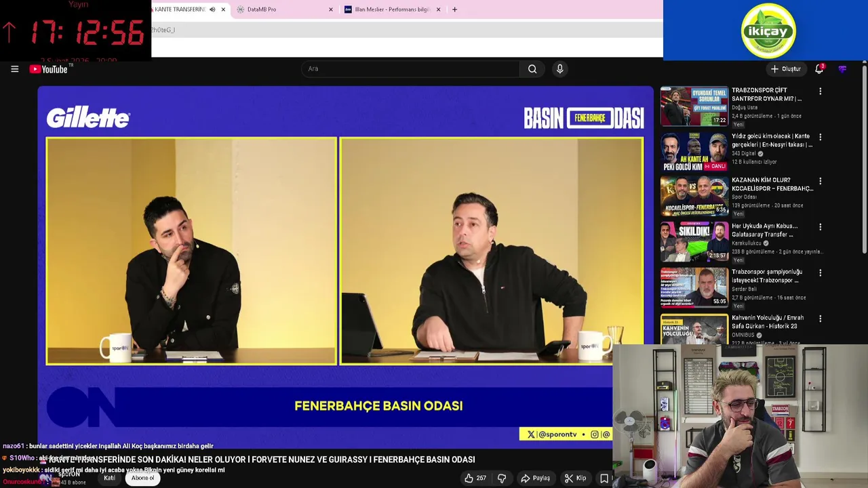Open 'Yıldız golcü kim olacak | Kante' title
This screenshot has width=868, height=488.
pyautogui.click(x=772, y=140)
